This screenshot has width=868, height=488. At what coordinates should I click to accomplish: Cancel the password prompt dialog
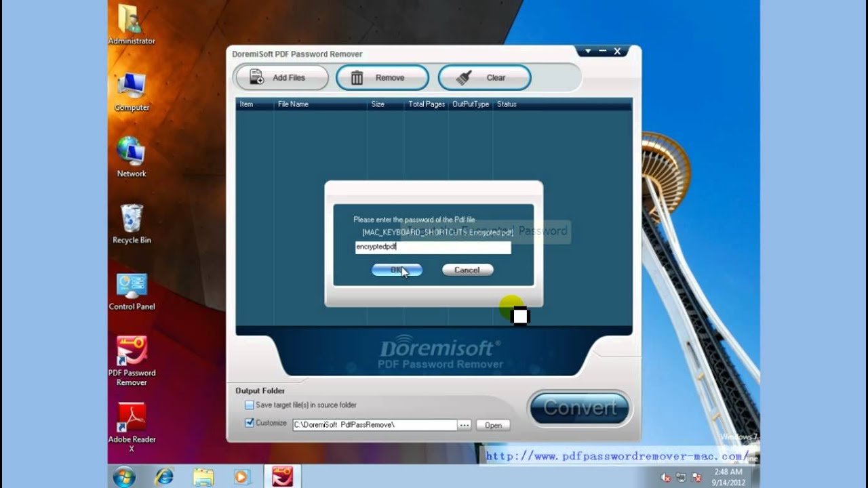467,270
